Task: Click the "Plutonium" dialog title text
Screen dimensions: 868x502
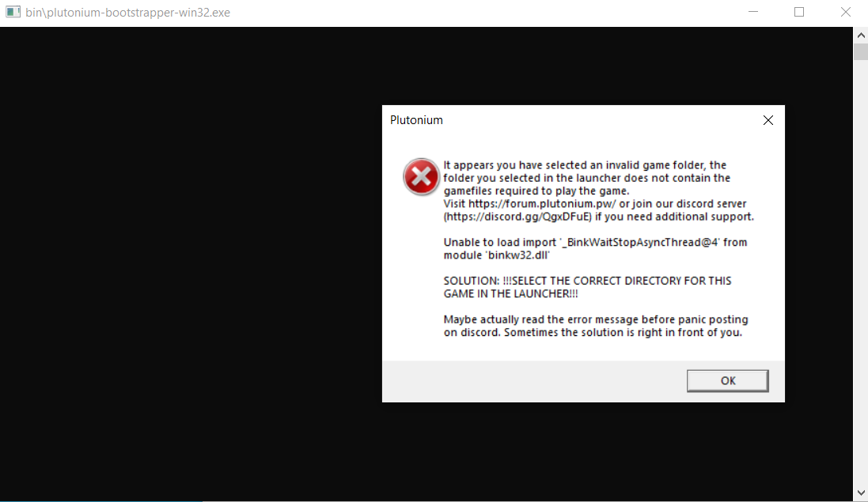Action: pyautogui.click(x=416, y=120)
